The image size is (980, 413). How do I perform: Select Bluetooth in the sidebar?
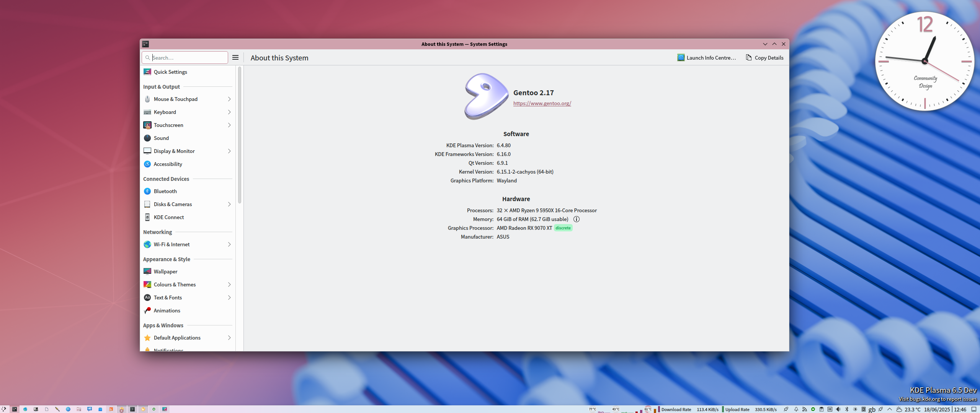click(188, 191)
